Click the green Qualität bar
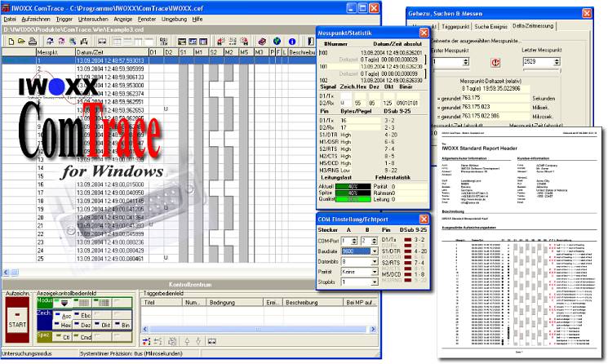The image size is (608, 364). pyautogui.click(x=353, y=199)
